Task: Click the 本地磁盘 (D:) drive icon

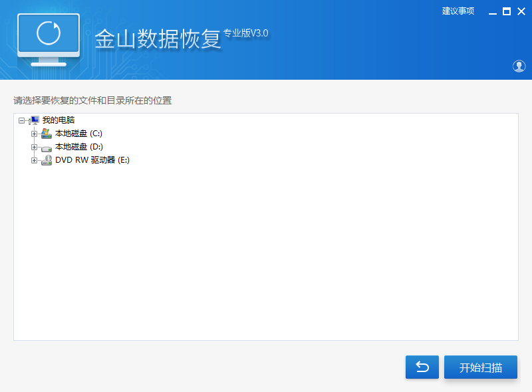Action: pyautogui.click(x=47, y=148)
